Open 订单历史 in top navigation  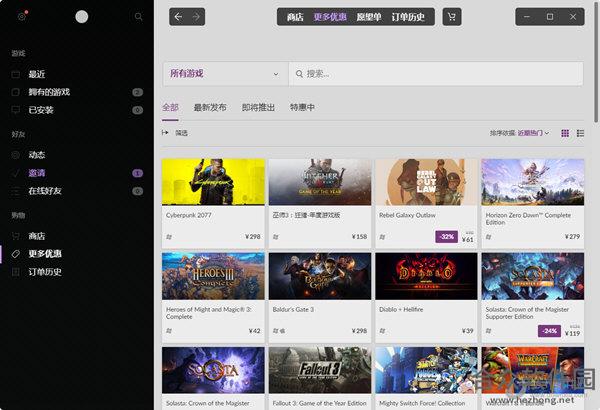[x=408, y=17]
